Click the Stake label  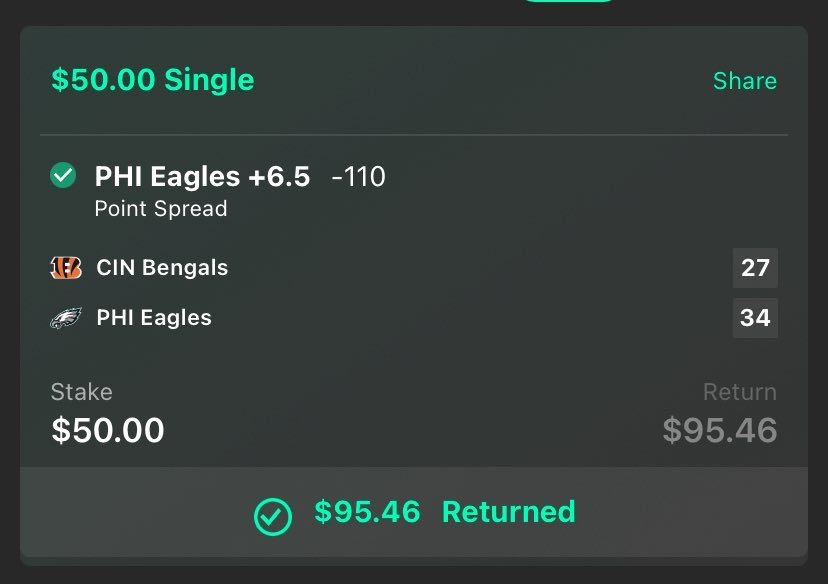[x=82, y=392]
